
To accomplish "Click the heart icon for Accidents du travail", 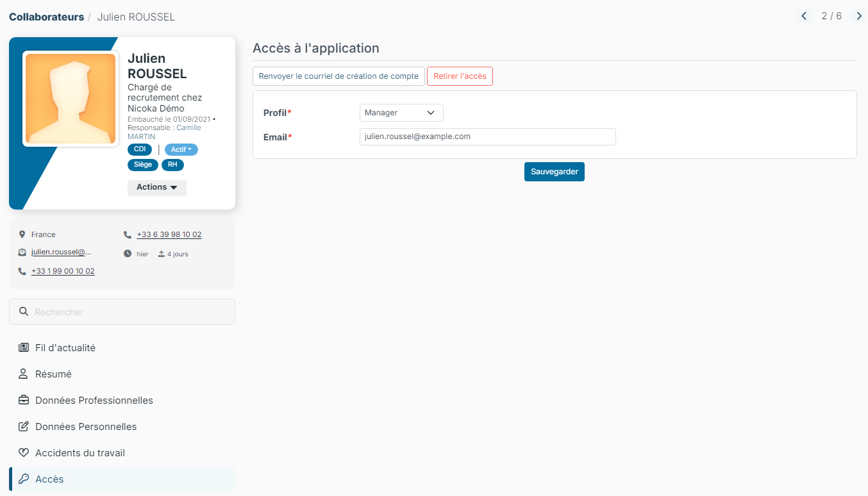I will point(24,452).
